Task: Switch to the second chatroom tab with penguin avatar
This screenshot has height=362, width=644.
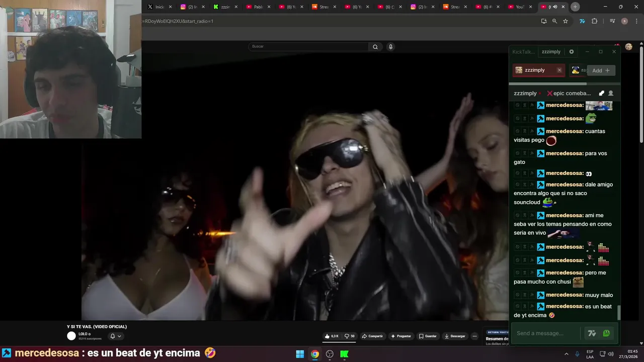Action: pyautogui.click(x=578, y=70)
